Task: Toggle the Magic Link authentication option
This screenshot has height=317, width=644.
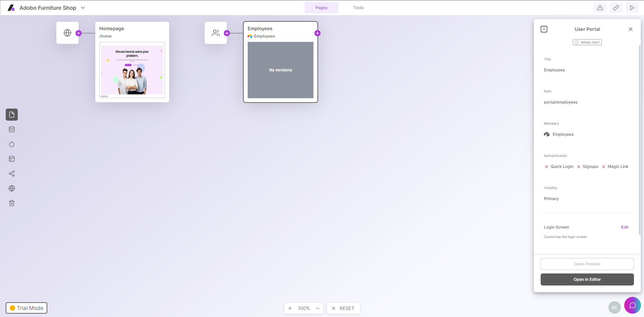Action: point(615,167)
